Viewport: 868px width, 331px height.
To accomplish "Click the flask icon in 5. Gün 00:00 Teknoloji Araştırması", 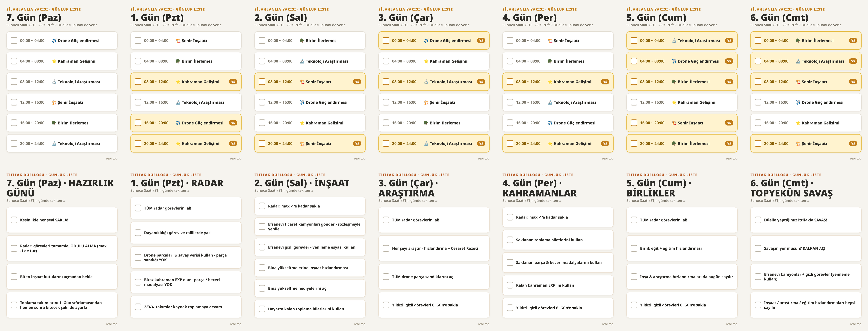I will click(x=674, y=40).
